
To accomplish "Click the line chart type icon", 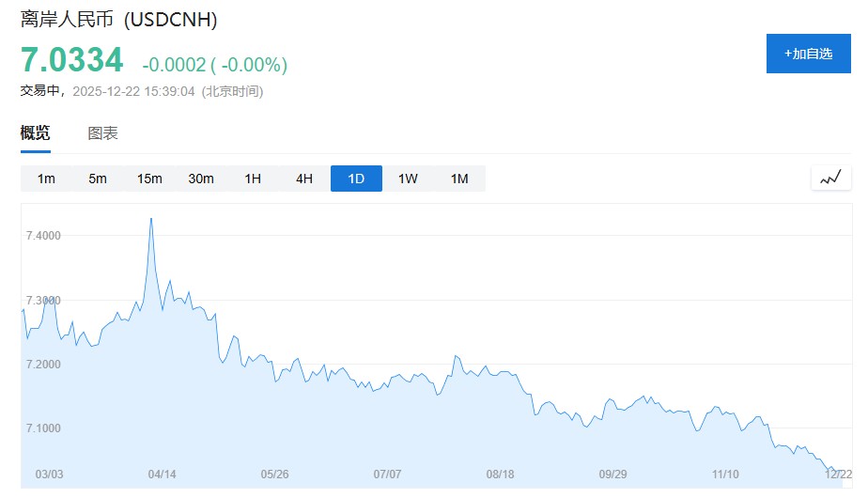I will 830,178.
